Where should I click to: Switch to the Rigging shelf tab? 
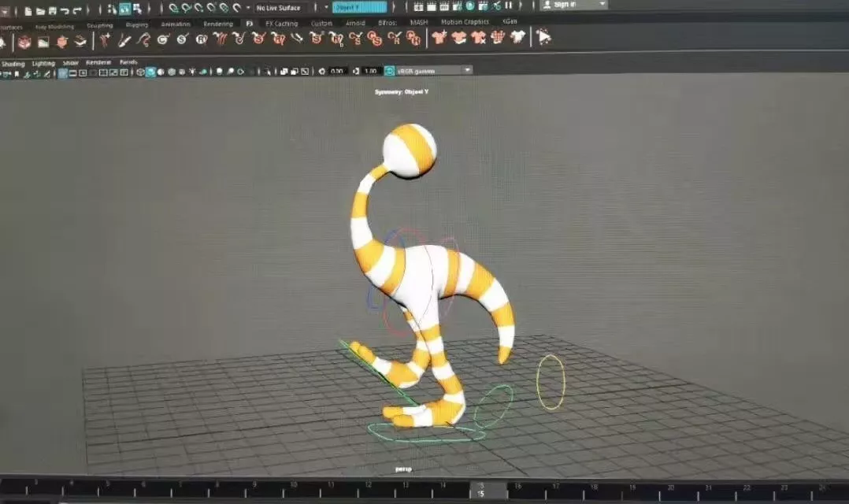136,24
